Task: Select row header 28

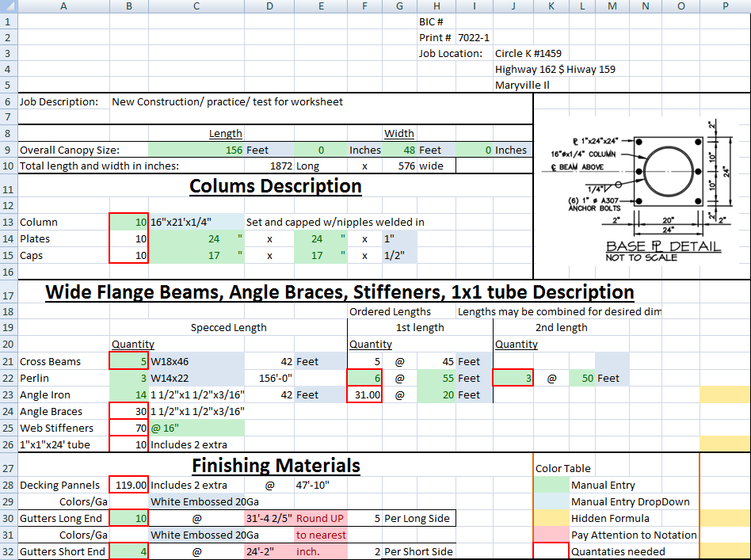Action: tap(8, 485)
